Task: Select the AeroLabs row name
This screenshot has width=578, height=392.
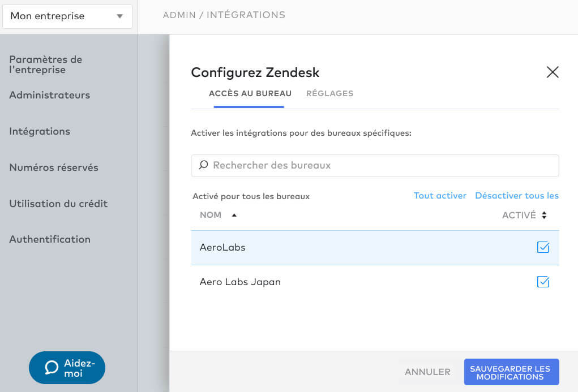Action: [222, 247]
